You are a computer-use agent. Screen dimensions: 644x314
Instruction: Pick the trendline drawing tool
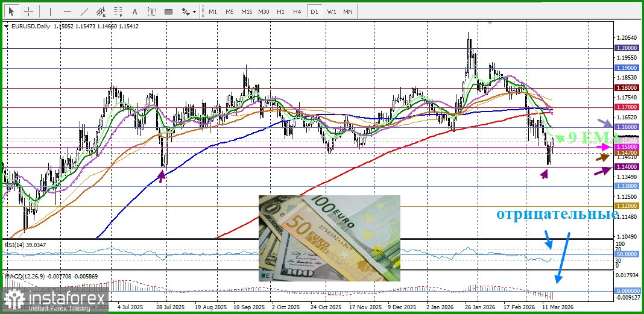pyautogui.click(x=84, y=11)
